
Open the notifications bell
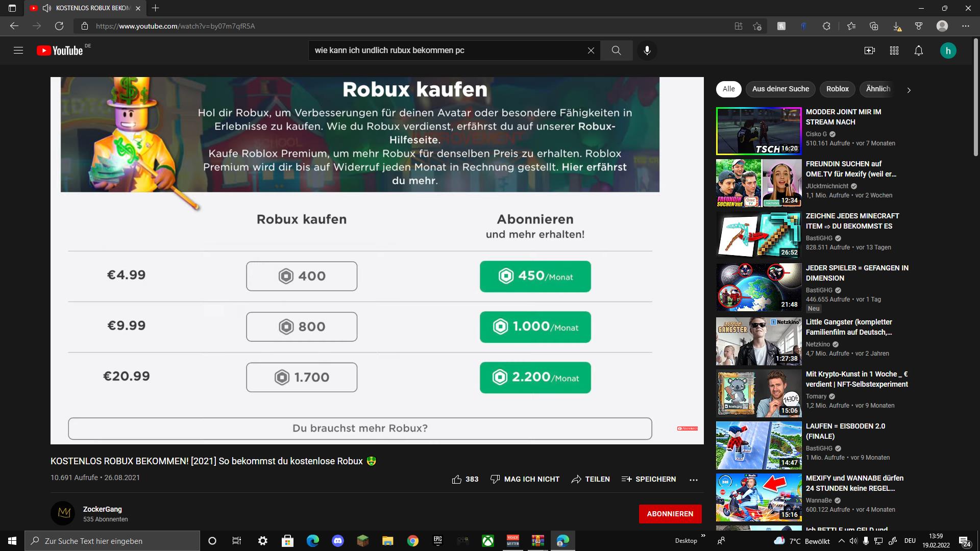click(x=918, y=51)
